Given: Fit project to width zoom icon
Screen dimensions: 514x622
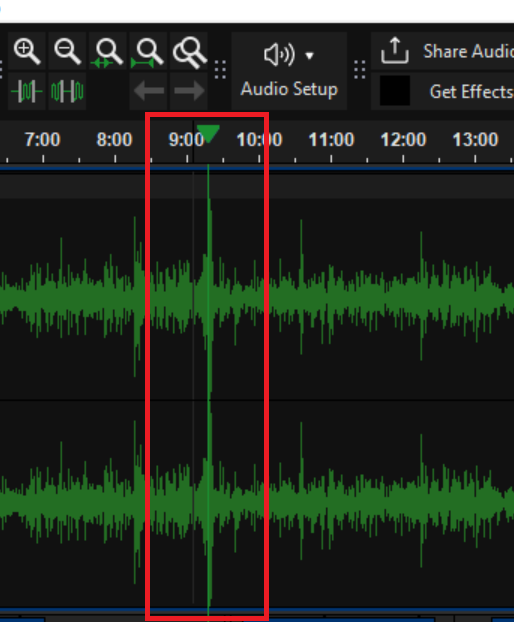Looking at the screenshot, I should click(148, 52).
